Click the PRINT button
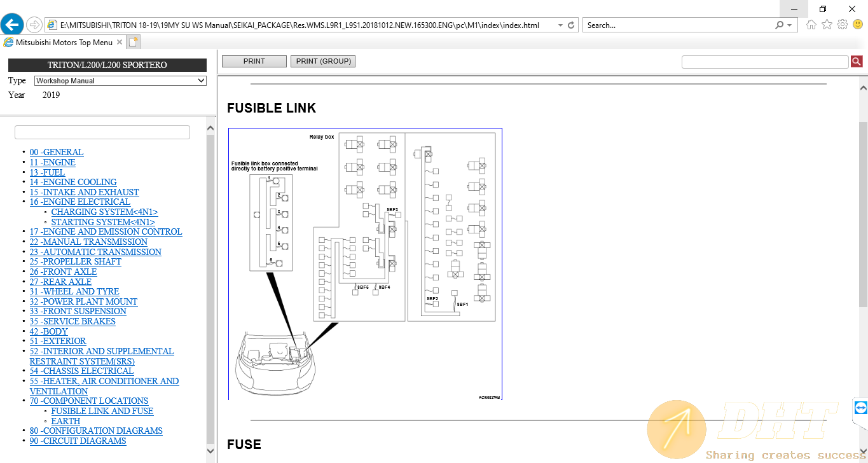The image size is (868, 463). [x=254, y=62]
